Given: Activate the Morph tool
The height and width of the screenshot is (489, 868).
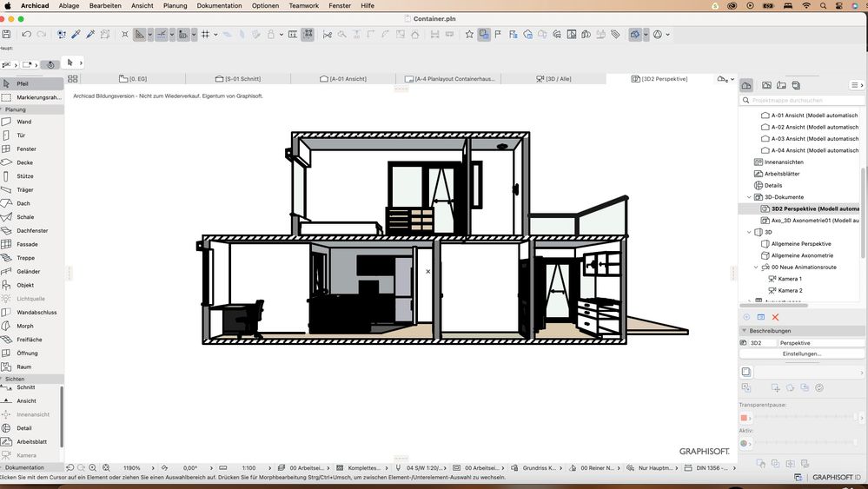Looking at the screenshot, I should (24, 326).
